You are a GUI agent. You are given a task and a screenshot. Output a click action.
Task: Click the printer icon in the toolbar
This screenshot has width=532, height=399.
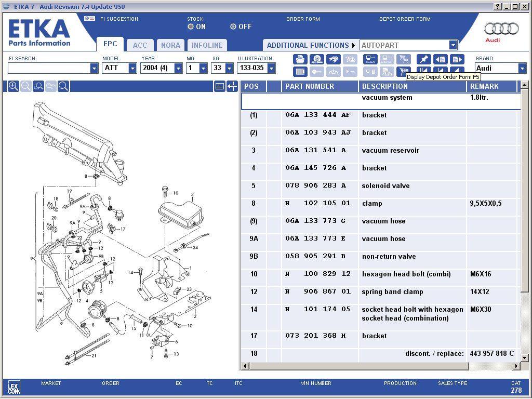300,60
